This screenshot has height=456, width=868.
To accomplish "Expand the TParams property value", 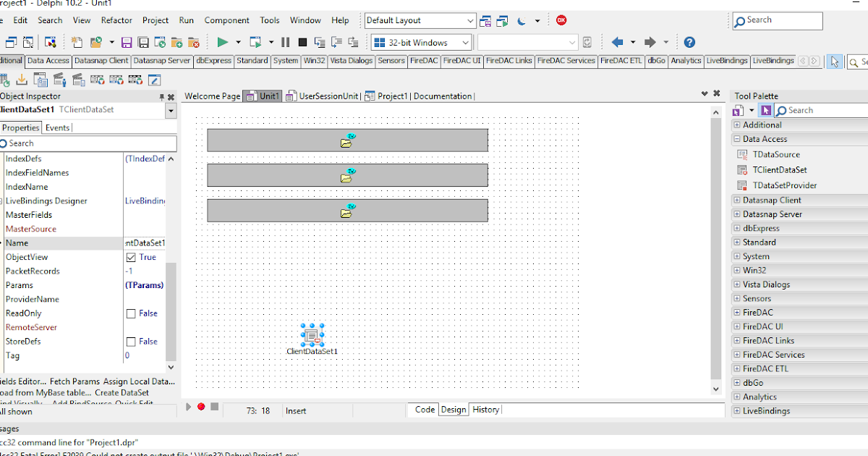I will click(x=145, y=285).
